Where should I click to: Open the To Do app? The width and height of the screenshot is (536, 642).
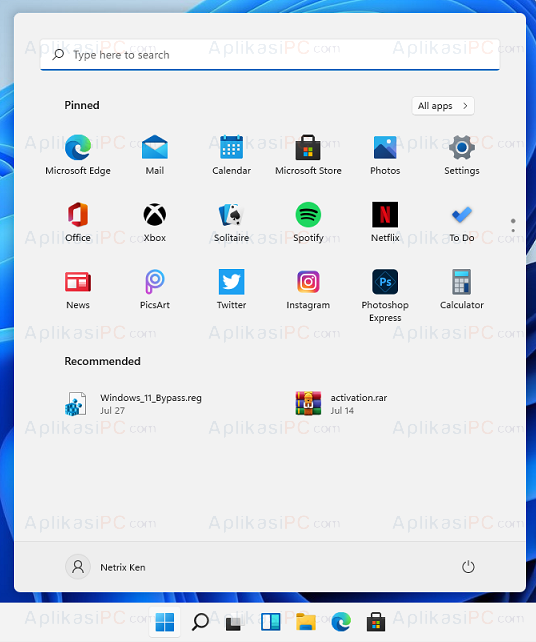point(461,222)
